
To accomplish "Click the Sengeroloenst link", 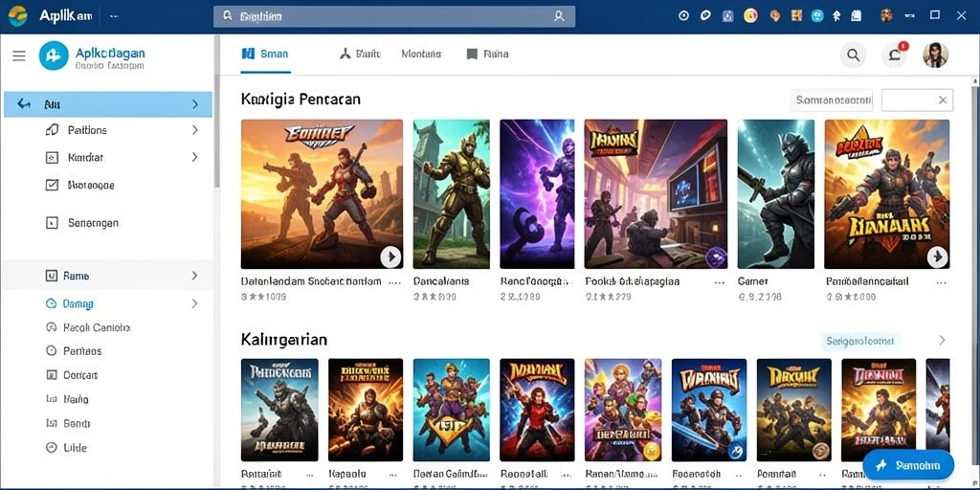I will coord(860,342).
